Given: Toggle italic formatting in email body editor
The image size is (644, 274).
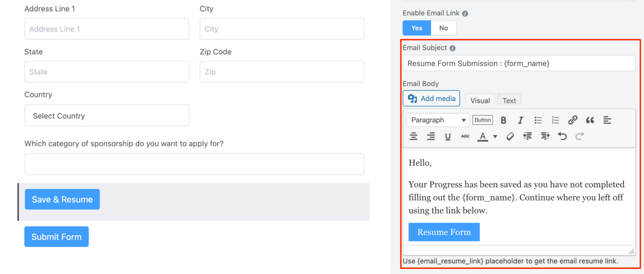Looking at the screenshot, I should coord(521,120).
